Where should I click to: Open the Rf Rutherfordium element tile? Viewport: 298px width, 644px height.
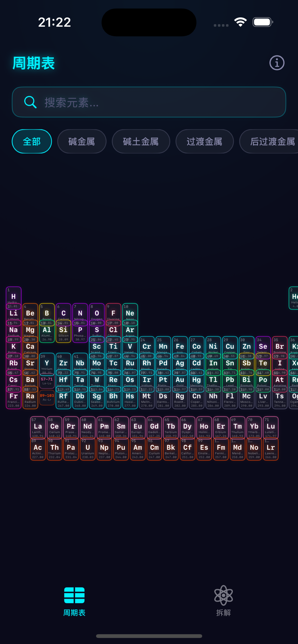(x=64, y=398)
